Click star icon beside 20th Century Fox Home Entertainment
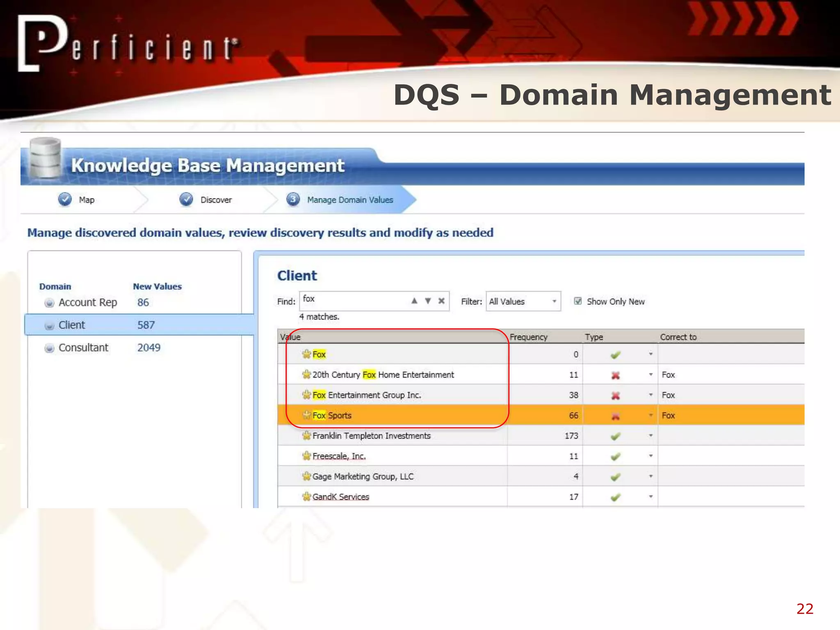Viewport: 840px width, 630px height. pos(306,374)
